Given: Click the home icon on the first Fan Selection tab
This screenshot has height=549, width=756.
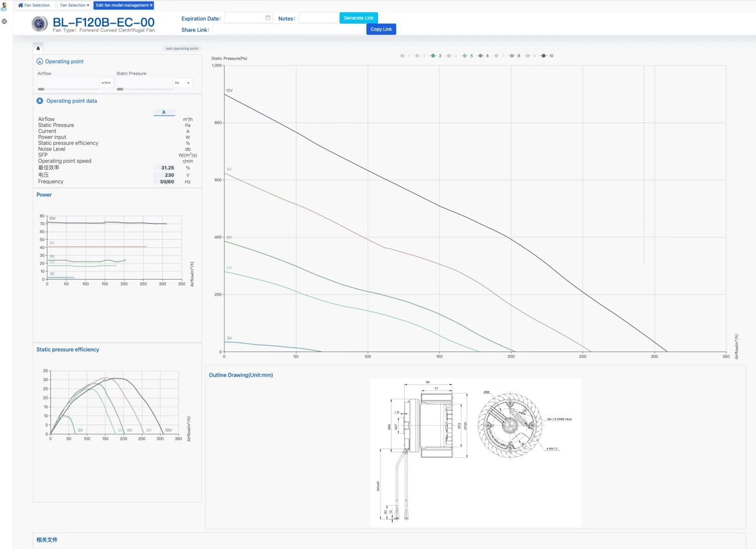Looking at the screenshot, I should coord(21,6).
